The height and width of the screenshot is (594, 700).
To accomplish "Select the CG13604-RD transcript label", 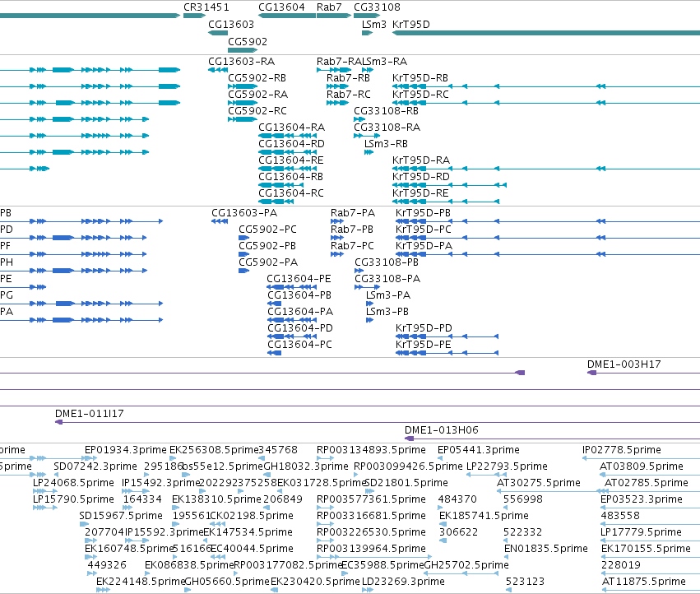I will click(291, 143).
